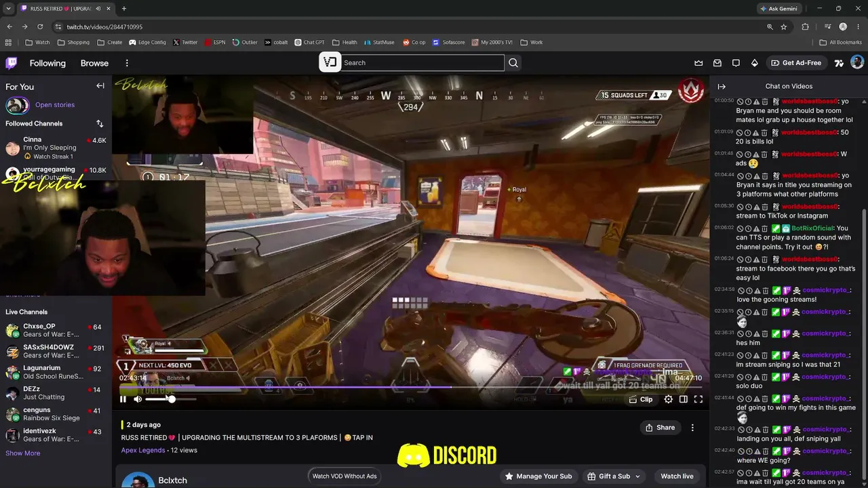Toggle fullscreen on the video player
The image size is (868, 488).
tap(698, 399)
